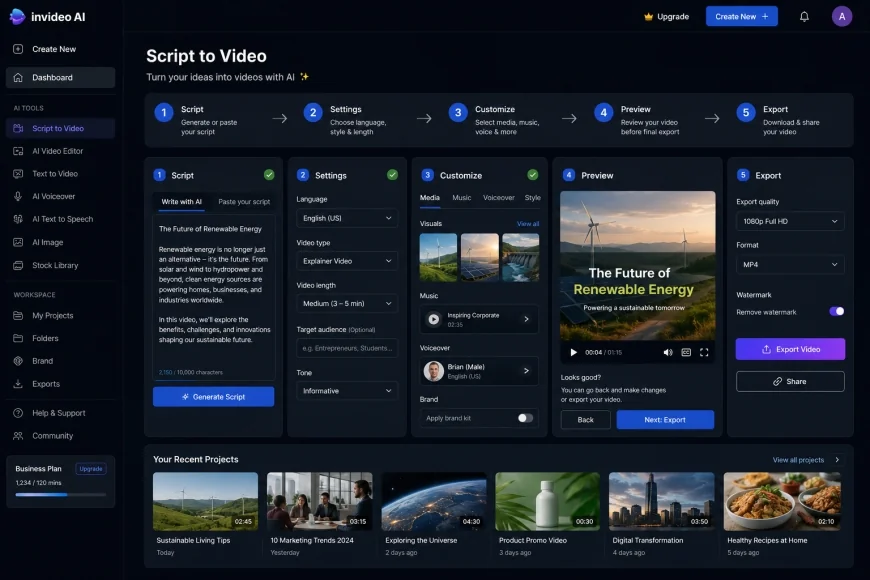Select the Voiceover tab in Customize

(498, 198)
